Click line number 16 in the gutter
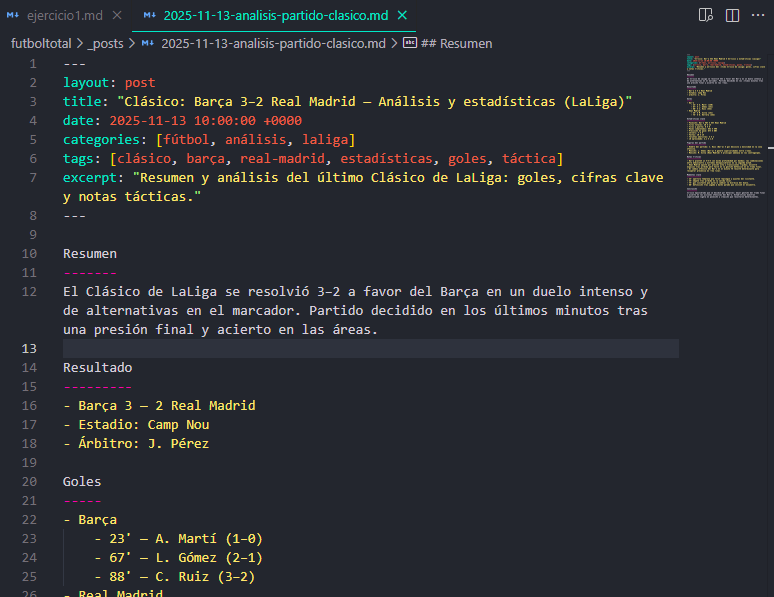 coord(29,406)
